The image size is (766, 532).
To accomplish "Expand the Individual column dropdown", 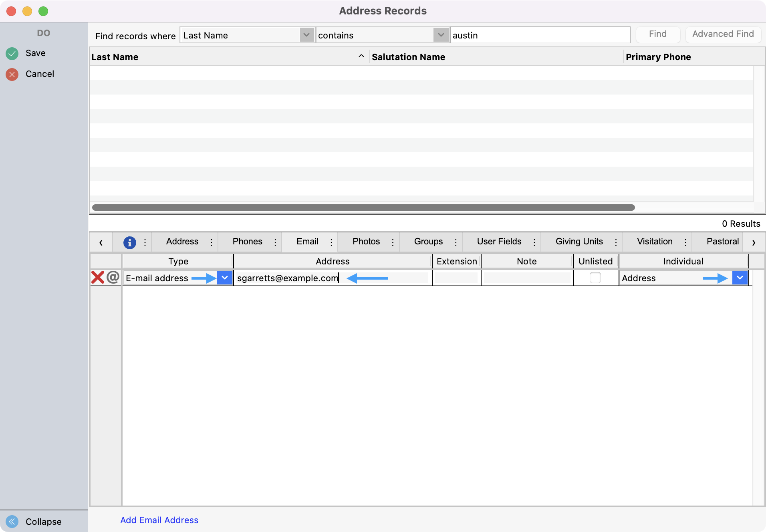I will coord(740,278).
